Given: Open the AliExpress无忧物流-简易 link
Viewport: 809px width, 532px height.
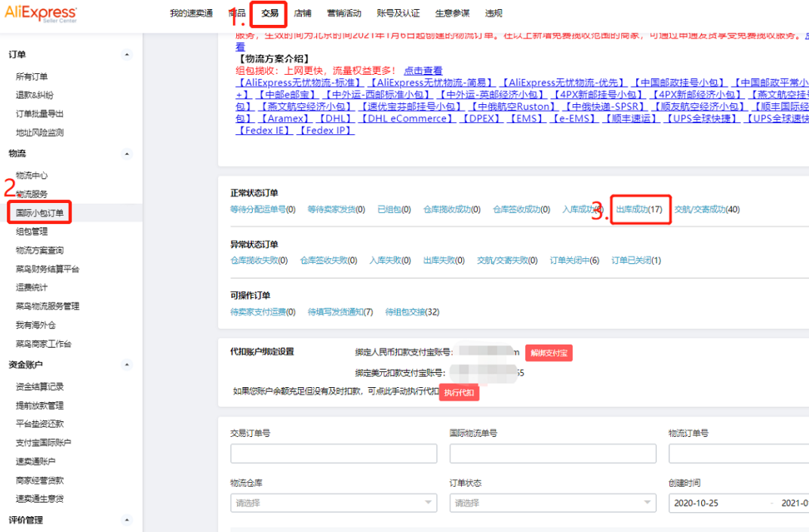Looking at the screenshot, I should coord(432,82).
